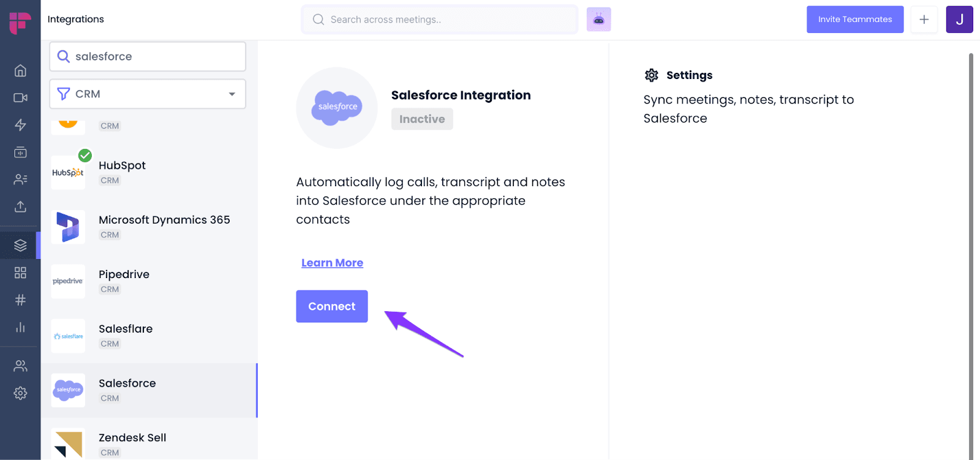Select HubSpot in the integrations list
980x460 pixels.
149,173
